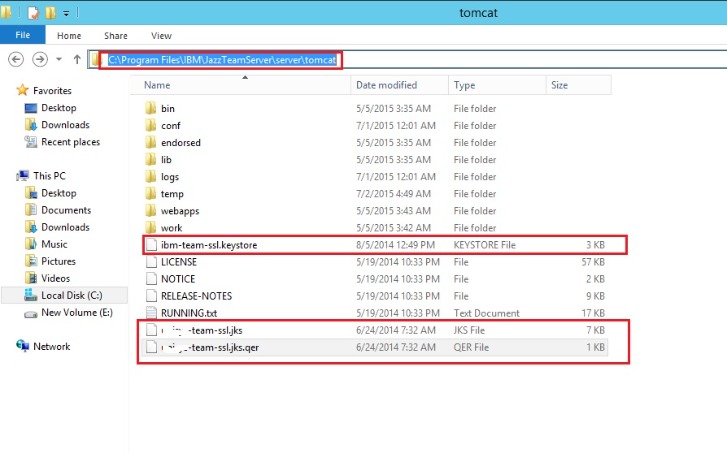Click the Back navigation arrow
The image size is (727, 453).
(x=15, y=60)
